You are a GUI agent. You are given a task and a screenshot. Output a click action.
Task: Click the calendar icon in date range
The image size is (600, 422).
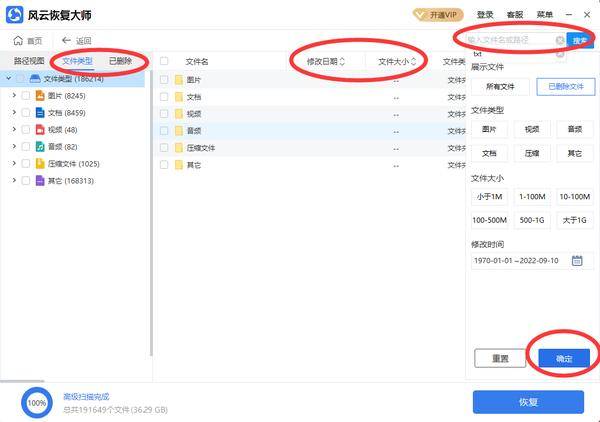pyautogui.click(x=577, y=261)
